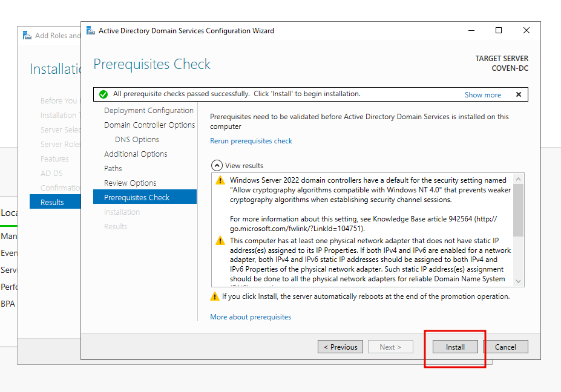Collapse the View results section

pos(217,166)
